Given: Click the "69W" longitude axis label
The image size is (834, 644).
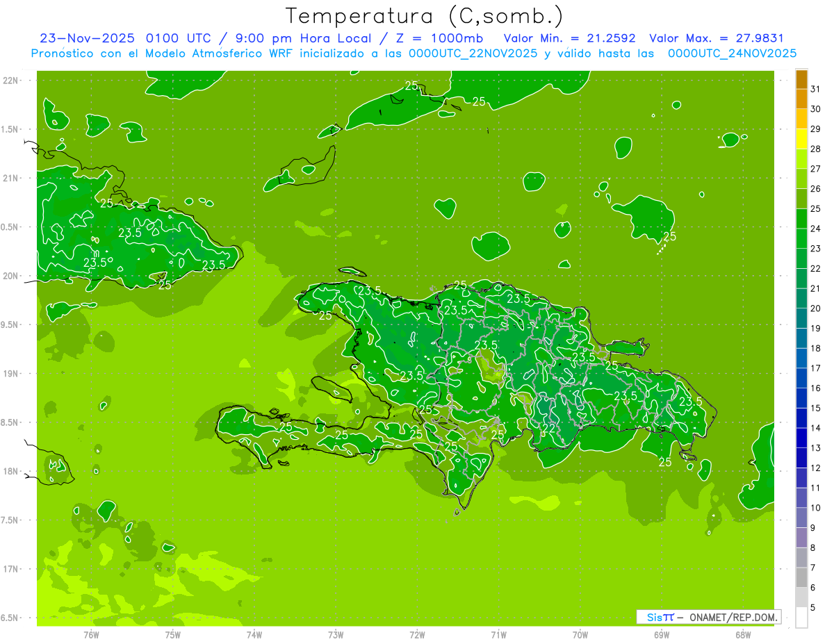Looking at the screenshot, I should point(662,634).
